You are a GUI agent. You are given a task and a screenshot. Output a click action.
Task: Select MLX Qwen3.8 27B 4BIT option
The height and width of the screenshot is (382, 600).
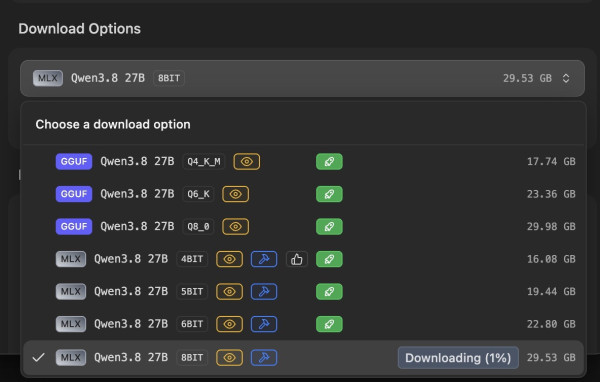click(x=303, y=259)
